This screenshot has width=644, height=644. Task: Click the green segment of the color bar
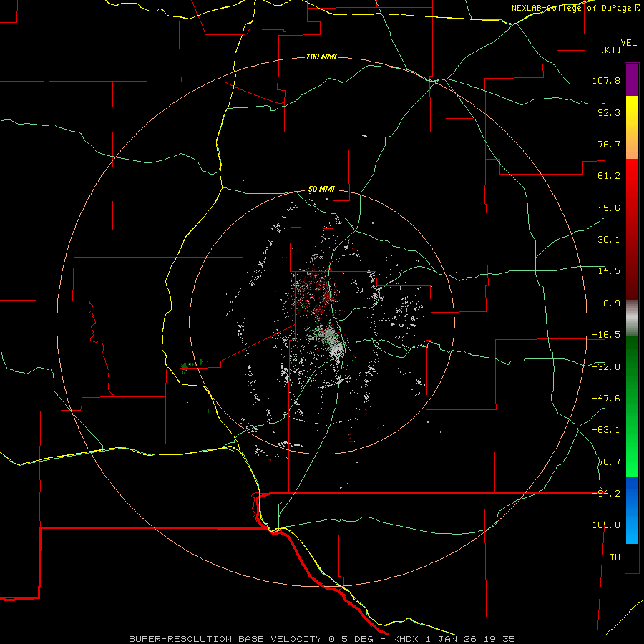pos(632,406)
